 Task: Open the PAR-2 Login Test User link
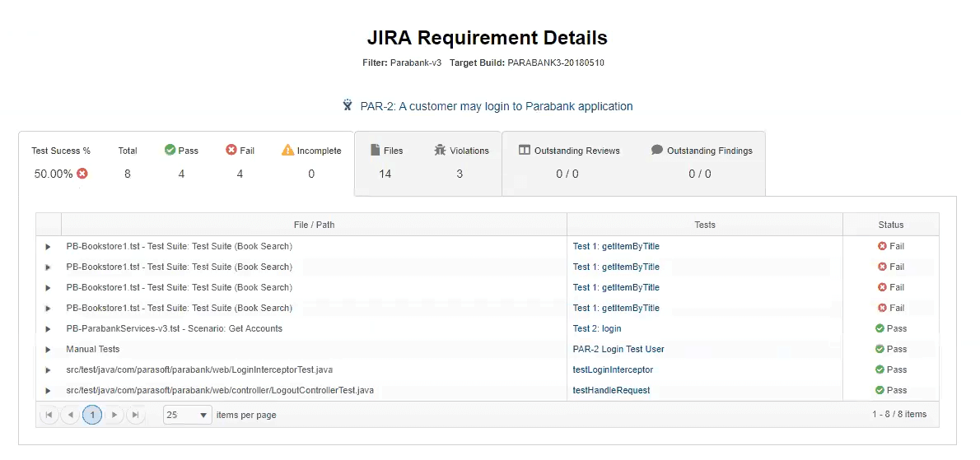click(x=618, y=349)
